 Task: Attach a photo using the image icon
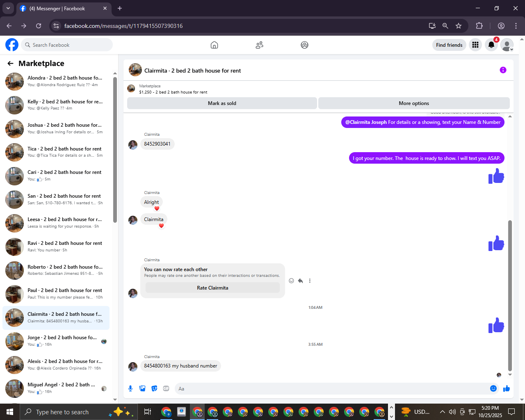(142, 388)
